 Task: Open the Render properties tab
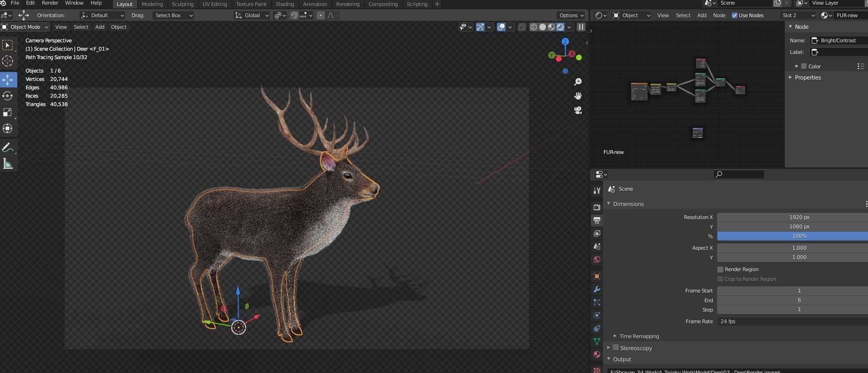pyautogui.click(x=597, y=207)
